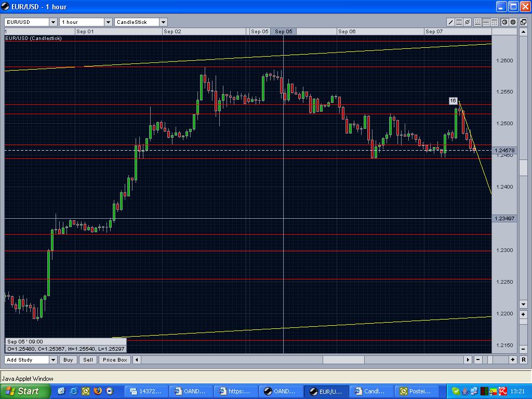
Task: Toggle the half-shaded octagon display icon
Action: tap(504, 22)
